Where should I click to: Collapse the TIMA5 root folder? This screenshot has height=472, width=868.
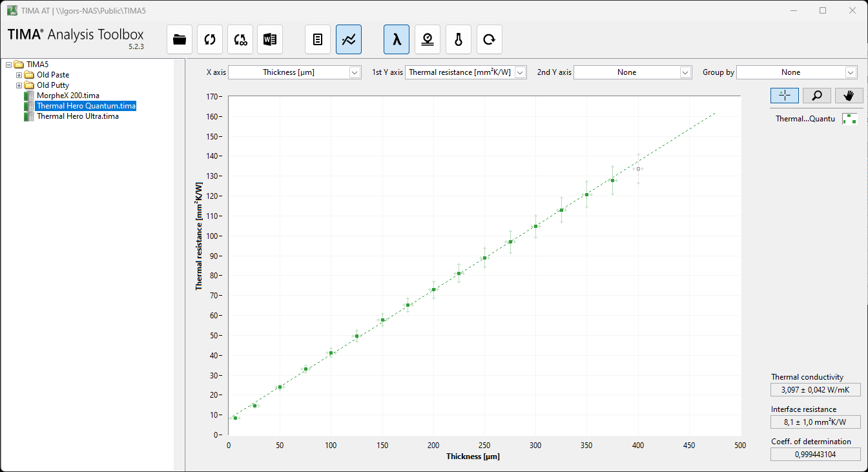point(8,65)
